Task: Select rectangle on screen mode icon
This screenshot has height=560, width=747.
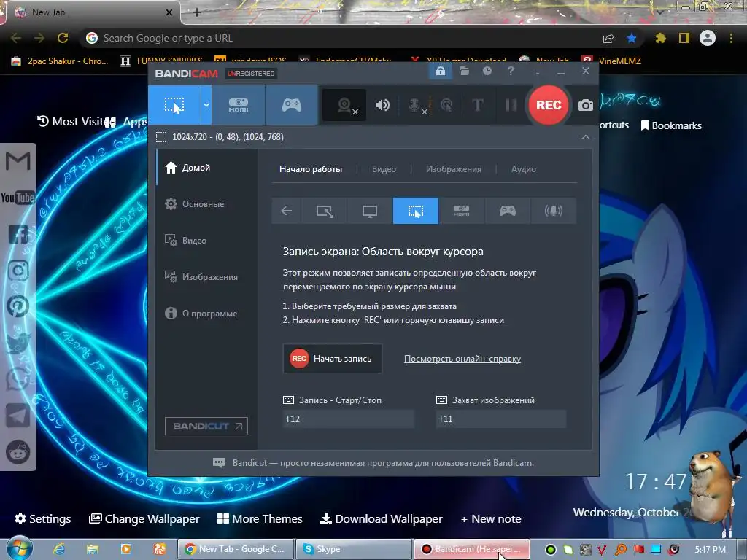Action: [x=325, y=211]
